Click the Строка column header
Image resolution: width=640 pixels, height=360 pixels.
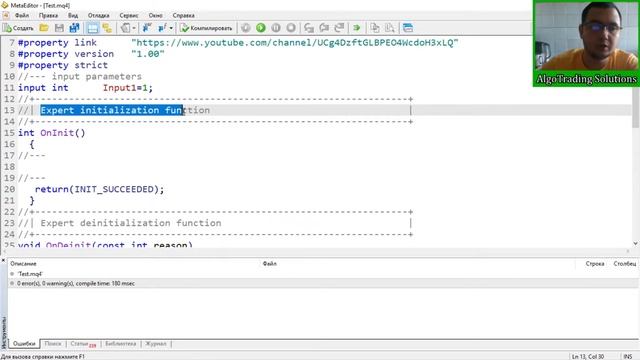coord(595,264)
